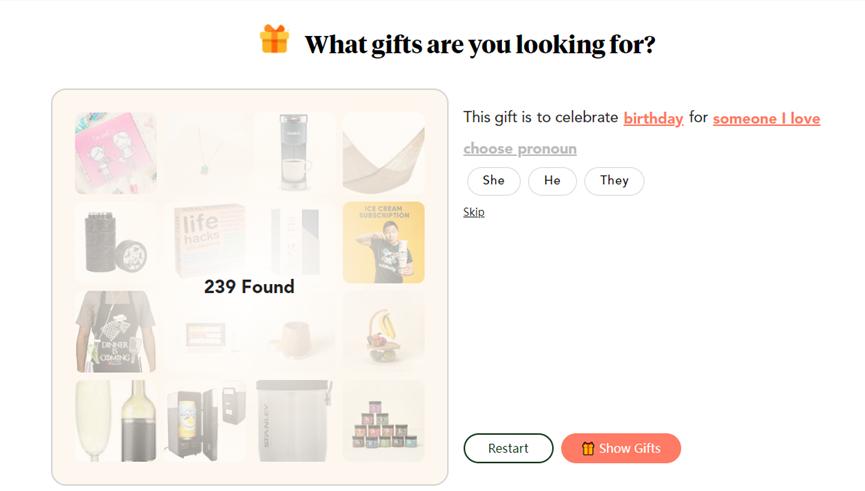Change the someone I love recipient
Screen dimensions: 865x491
coord(766,118)
